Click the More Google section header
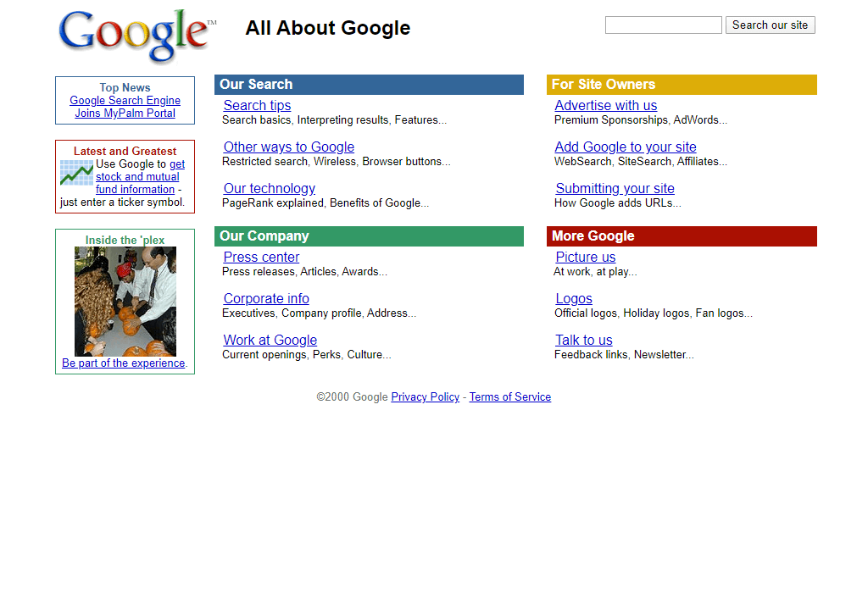This screenshot has height=593, width=868. click(x=682, y=236)
